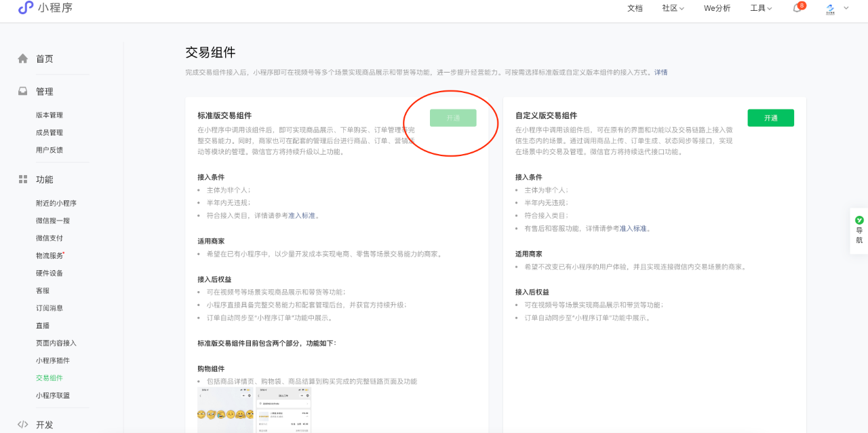Click the 开发 code icon

[x=23, y=424]
